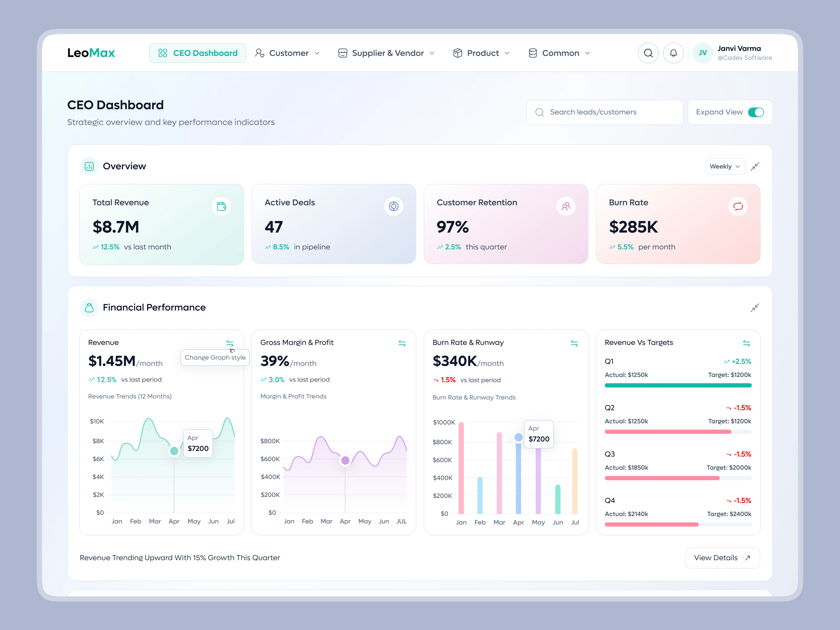840x630 pixels.
Task: Toggle the Expand View switch
Action: 756,112
